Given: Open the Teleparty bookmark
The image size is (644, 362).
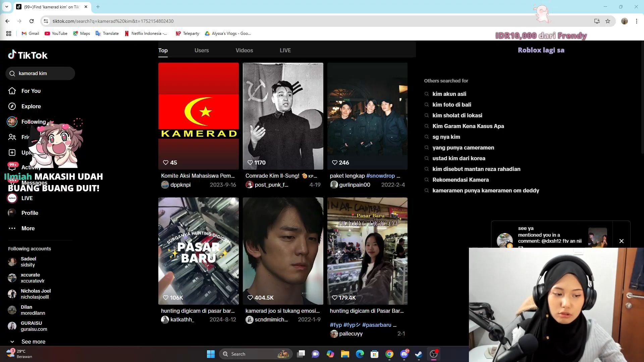Looking at the screenshot, I should tap(187, 34).
